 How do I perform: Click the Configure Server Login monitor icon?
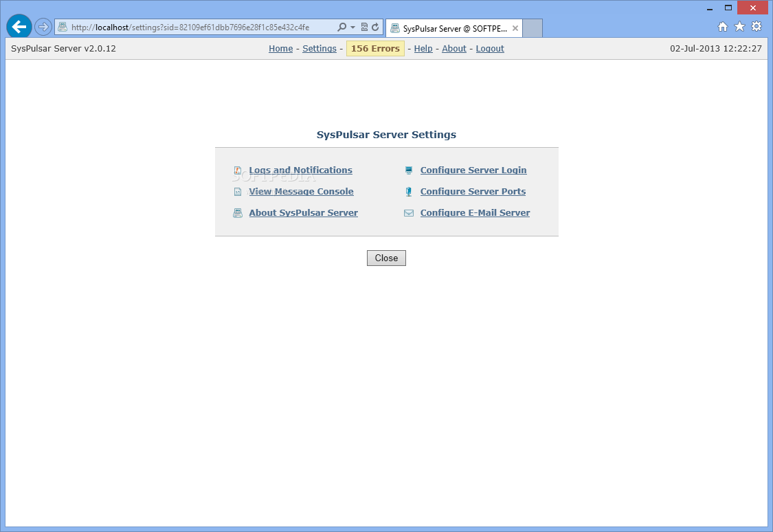409,170
